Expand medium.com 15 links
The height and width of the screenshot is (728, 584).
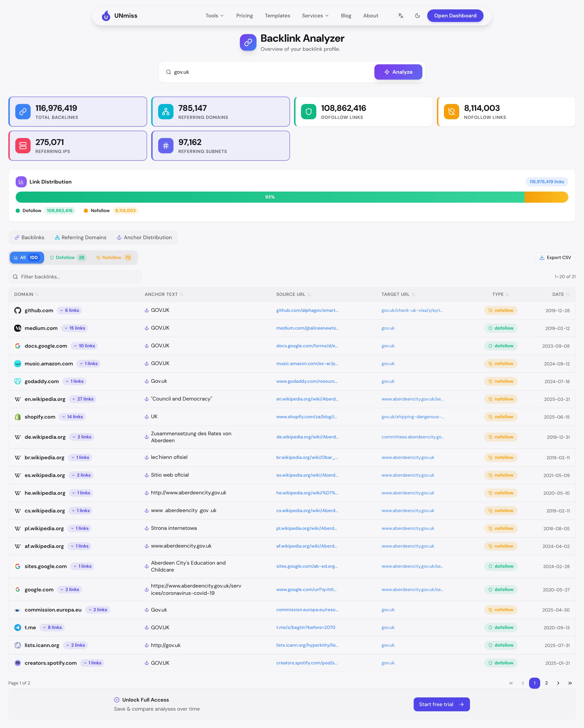75,328
